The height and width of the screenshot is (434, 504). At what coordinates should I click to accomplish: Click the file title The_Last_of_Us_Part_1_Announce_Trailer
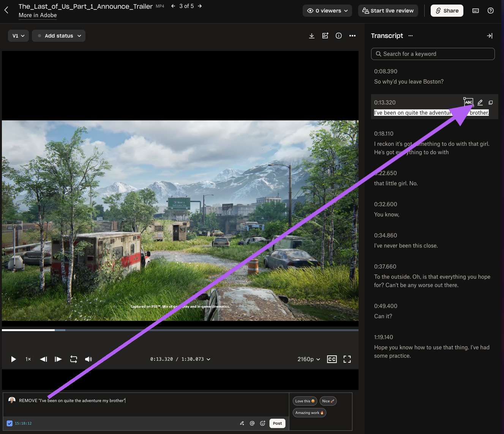(85, 6)
